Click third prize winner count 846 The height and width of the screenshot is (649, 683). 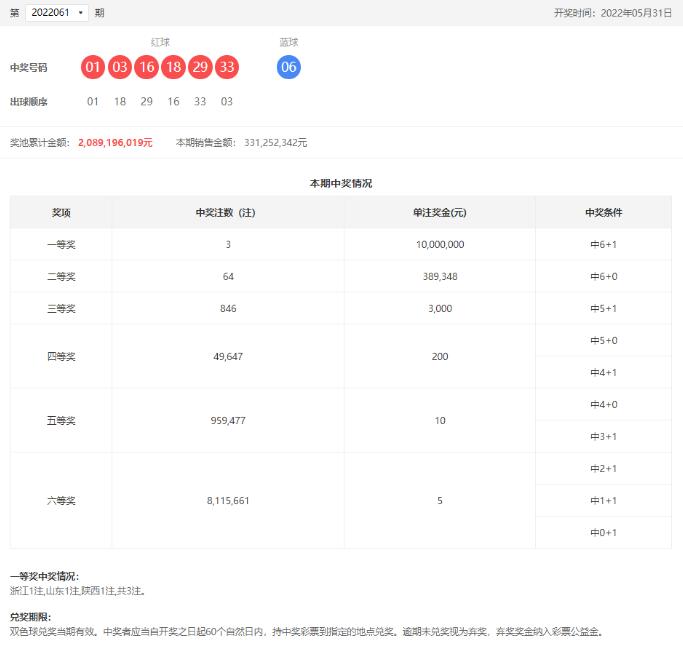pyautogui.click(x=228, y=309)
